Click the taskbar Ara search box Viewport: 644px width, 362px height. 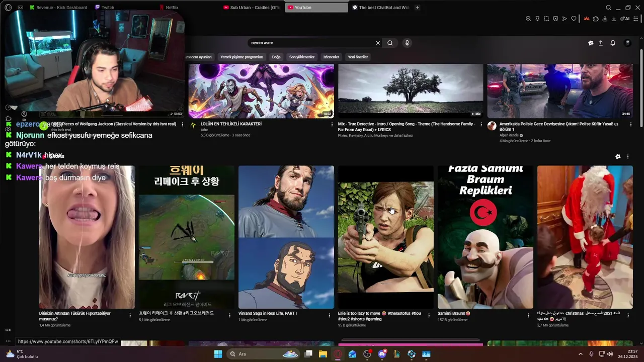264,354
